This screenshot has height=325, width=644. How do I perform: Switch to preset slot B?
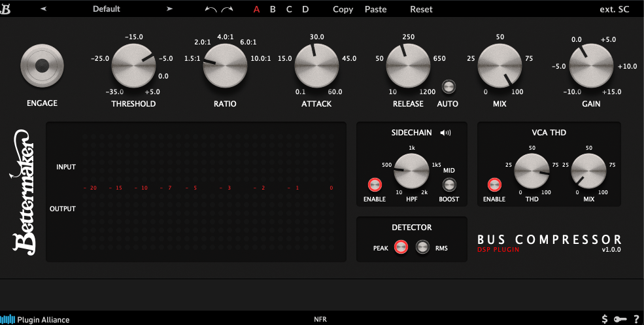(x=273, y=9)
